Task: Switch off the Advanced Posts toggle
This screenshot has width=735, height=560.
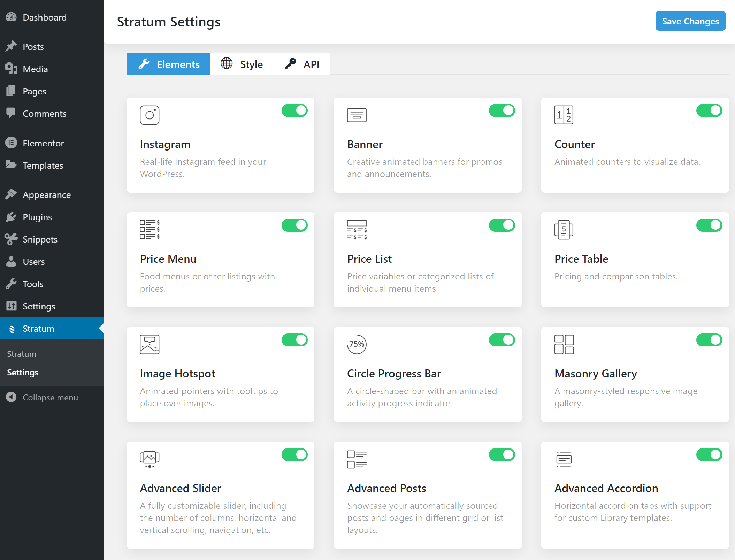Action: click(502, 454)
